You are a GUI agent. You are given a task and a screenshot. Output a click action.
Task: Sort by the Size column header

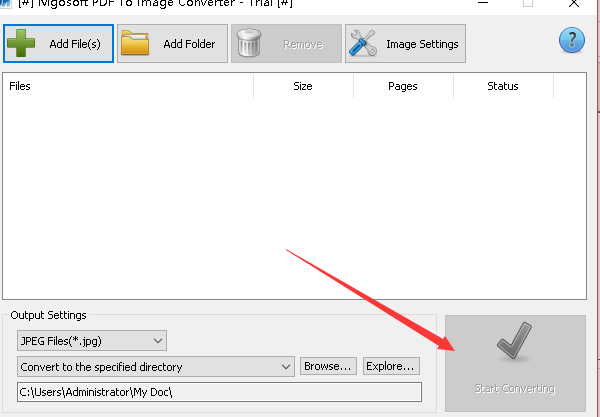tap(303, 86)
